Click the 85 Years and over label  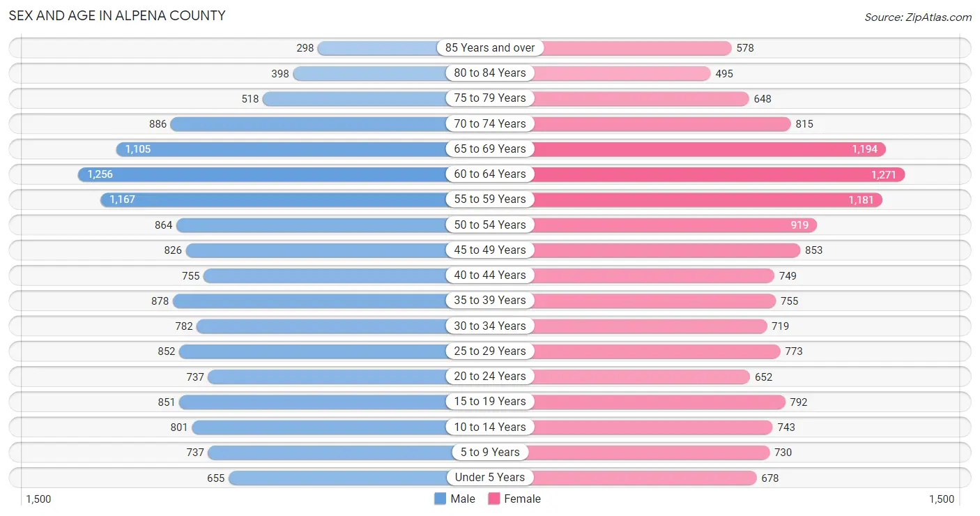click(490, 47)
